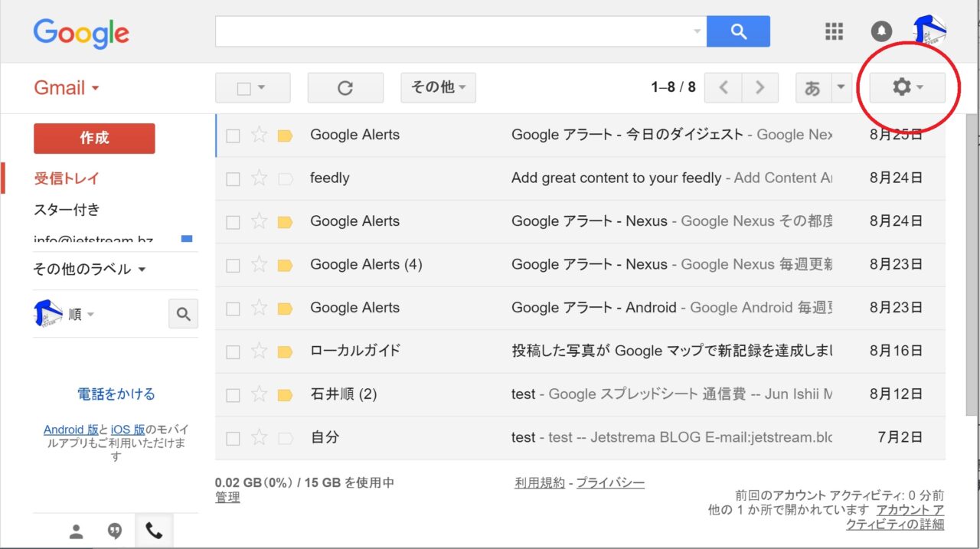
Task: Open the スター付き folder
Action: click(x=67, y=210)
